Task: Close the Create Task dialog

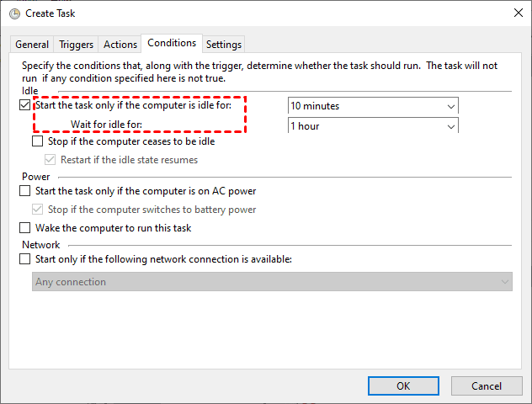Action: point(514,13)
